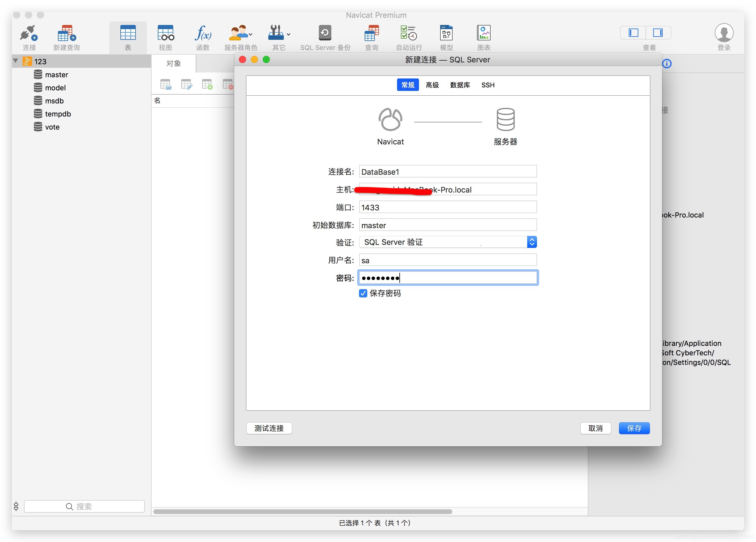Switch to the SSH tab
The height and width of the screenshot is (542, 756).
pyautogui.click(x=488, y=85)
